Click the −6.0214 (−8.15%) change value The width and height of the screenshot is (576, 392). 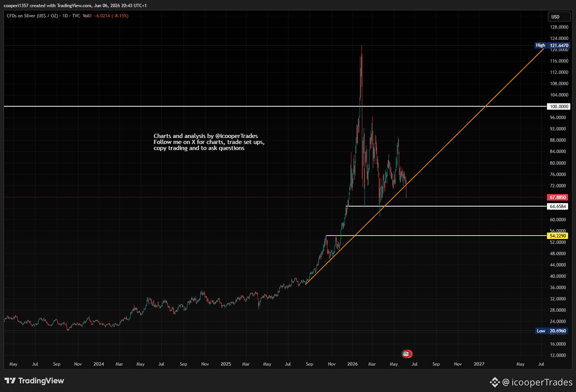click(111, 16)
